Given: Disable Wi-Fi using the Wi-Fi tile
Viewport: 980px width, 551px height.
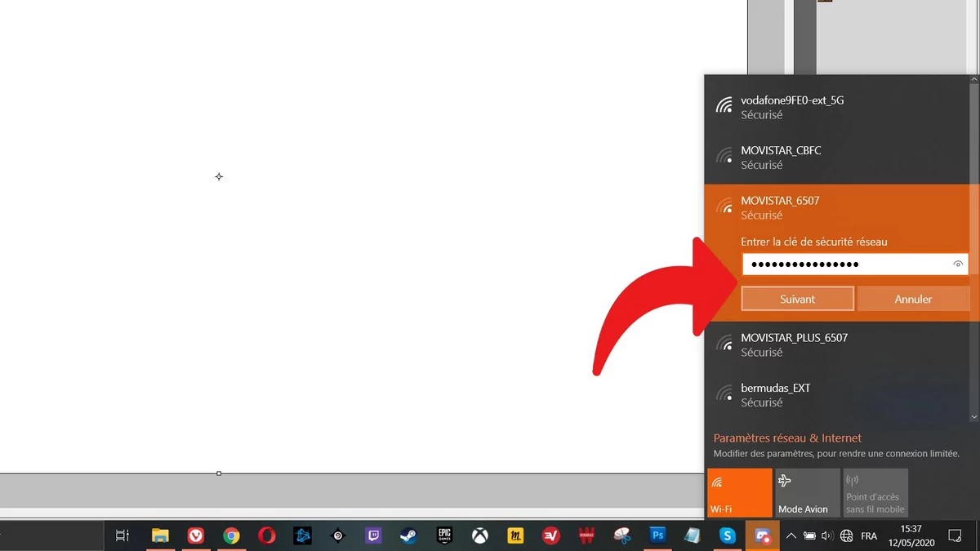Looking at the screenshot, I should coord(738,492).
